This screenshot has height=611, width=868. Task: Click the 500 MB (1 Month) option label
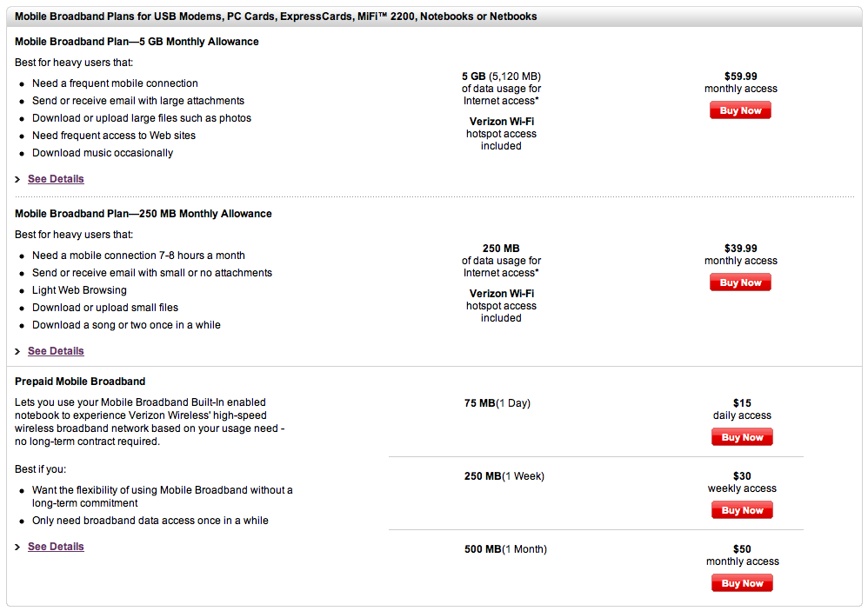click(505, 549)
